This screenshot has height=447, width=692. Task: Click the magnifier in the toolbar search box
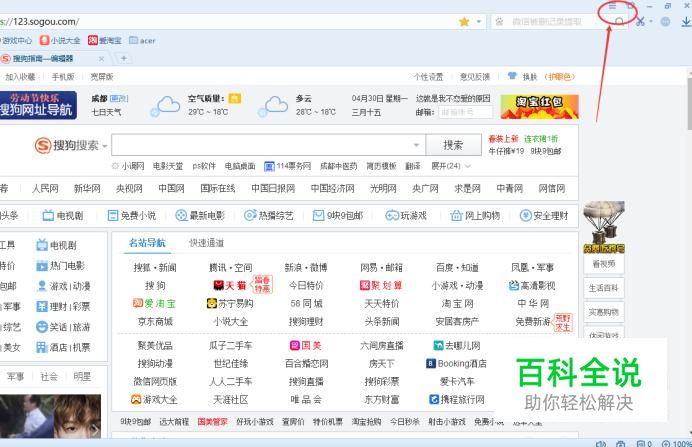(x=619, y=22)
